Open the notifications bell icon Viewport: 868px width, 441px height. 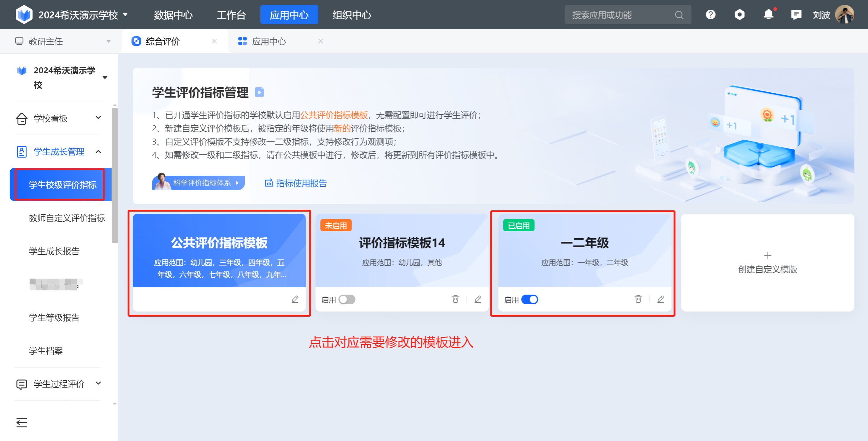pos(768,15)
